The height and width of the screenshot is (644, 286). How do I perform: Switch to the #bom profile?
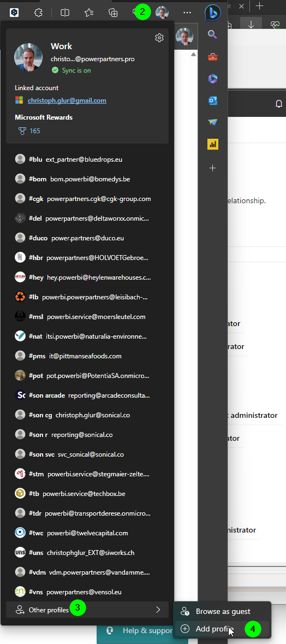pos(87,179)
